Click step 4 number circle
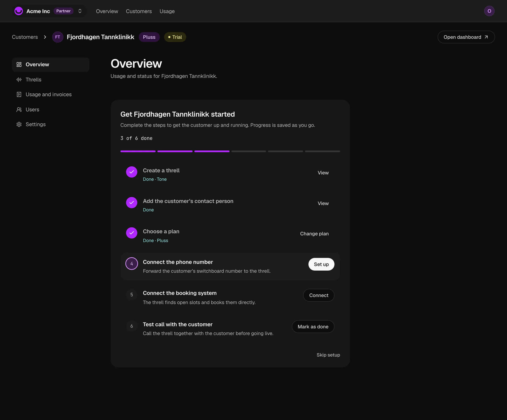The width and height of the screenshot is (507, 420). click(132, 264)
